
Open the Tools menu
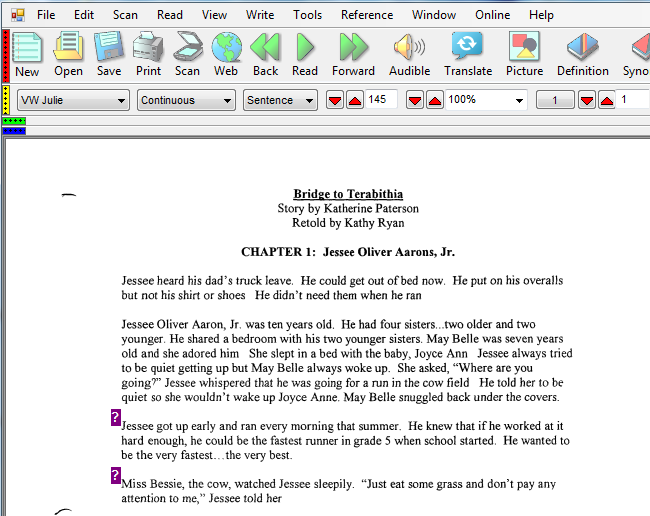(x=308, y=15)
